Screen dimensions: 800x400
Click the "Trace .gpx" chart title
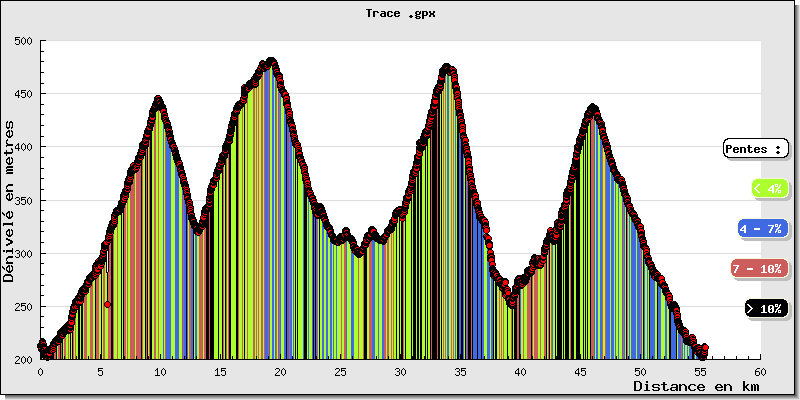point(400,14)
